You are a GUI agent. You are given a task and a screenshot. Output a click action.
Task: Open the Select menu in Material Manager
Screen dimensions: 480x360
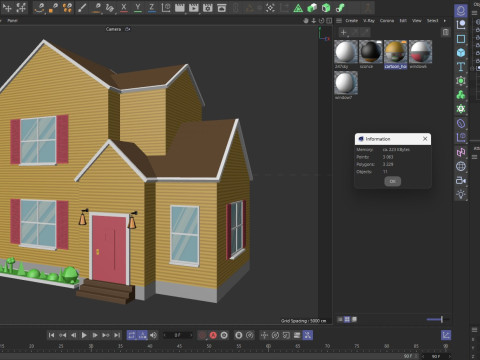[433, 21]
